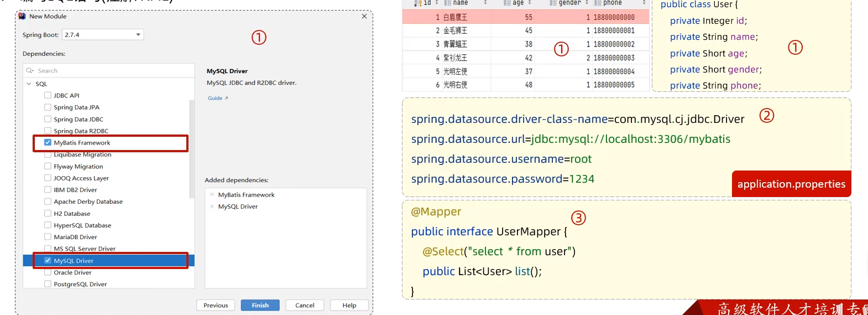Click the phone column table icon
Image resolution: width=868 pixels, height=315 pixels.
coord(598,3)
